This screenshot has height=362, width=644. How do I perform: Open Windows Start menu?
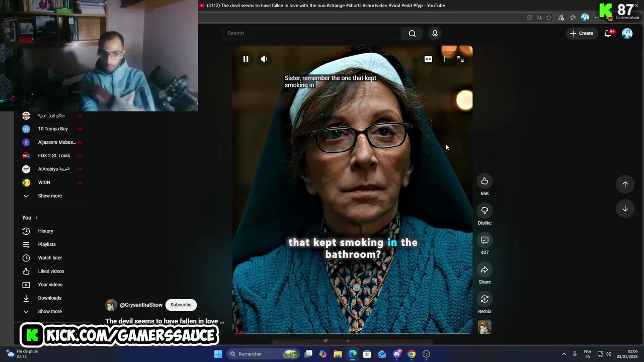pyautogui.click(x=218, y=354)
